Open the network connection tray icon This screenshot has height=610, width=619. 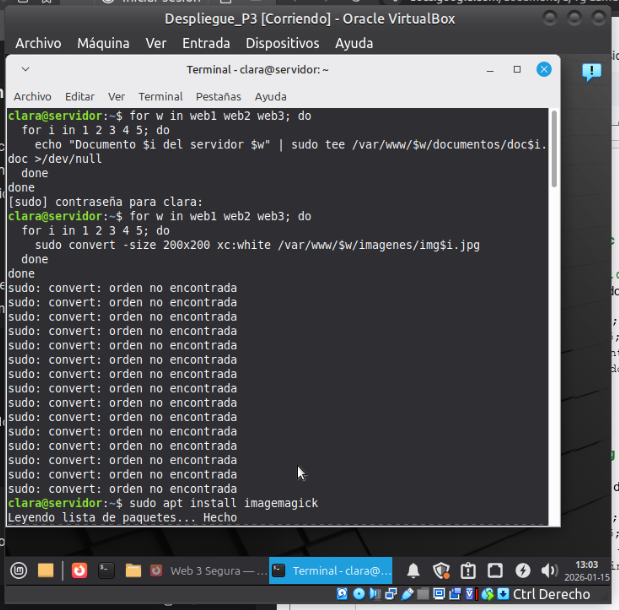495,571
